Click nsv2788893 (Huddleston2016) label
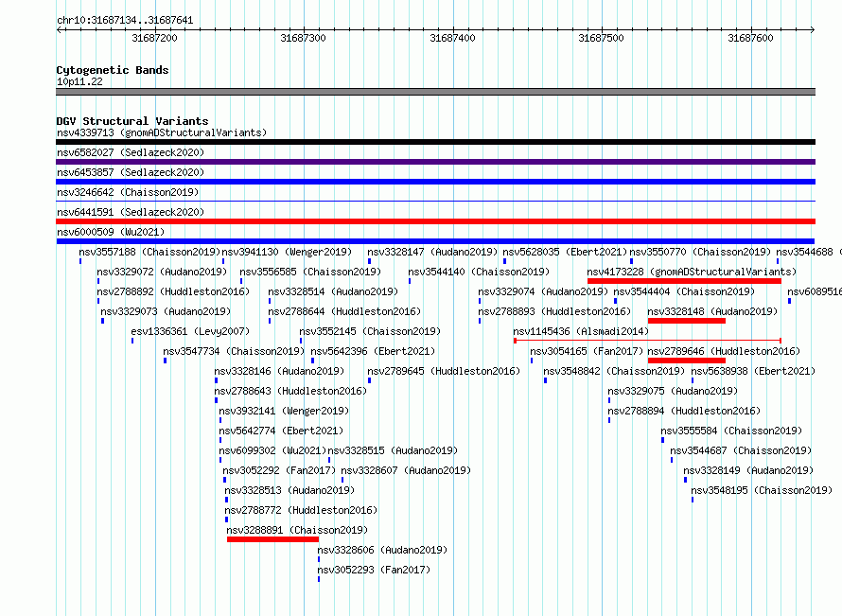This screenshot has width=842, height=616. pyautogui.click(x=554, y=311)
